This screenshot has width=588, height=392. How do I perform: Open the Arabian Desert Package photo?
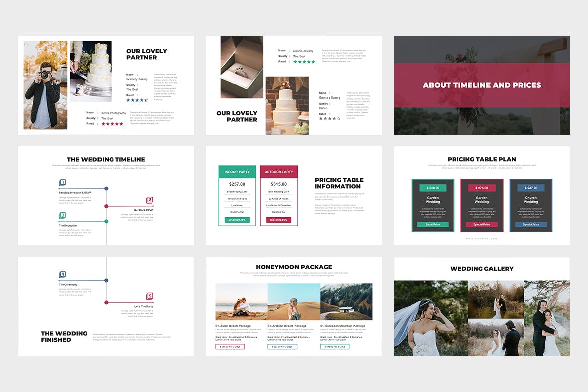click(x=293, y=302)
